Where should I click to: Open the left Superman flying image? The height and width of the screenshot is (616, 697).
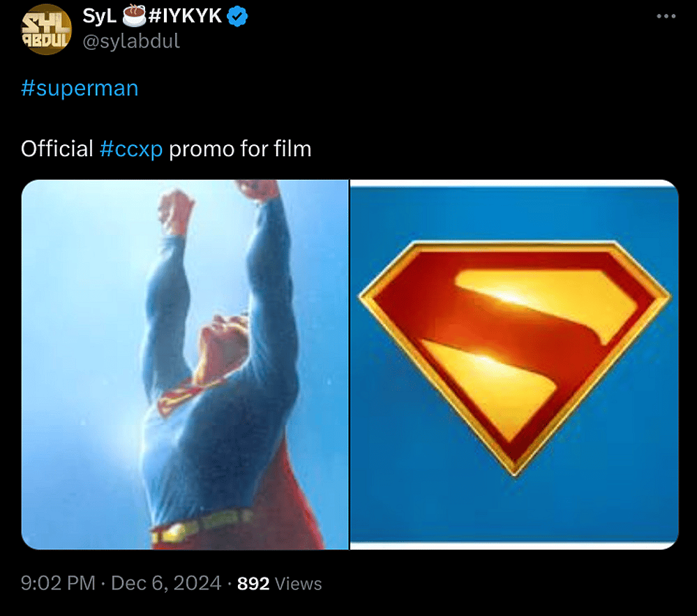click(185, 363)
